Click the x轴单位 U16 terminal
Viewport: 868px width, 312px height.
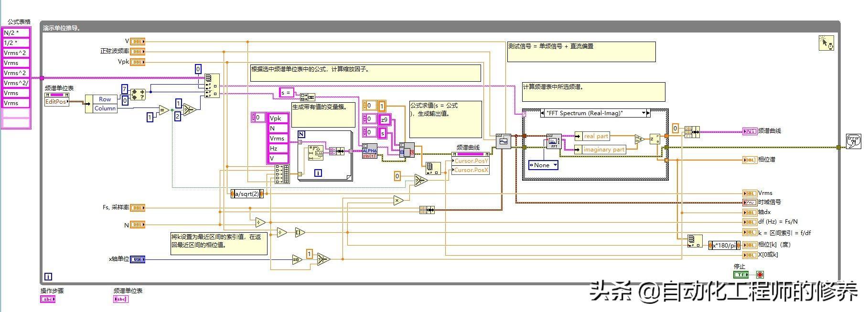(x=138, y=259)
